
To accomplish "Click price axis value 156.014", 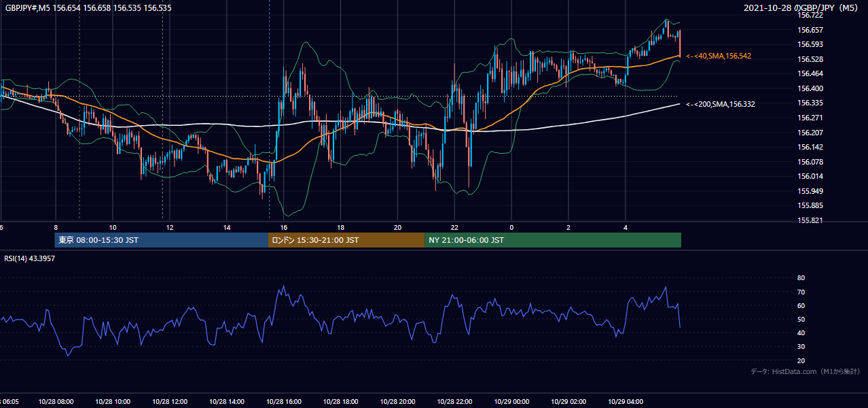I will pyautogui.click(x=810, y=176).
